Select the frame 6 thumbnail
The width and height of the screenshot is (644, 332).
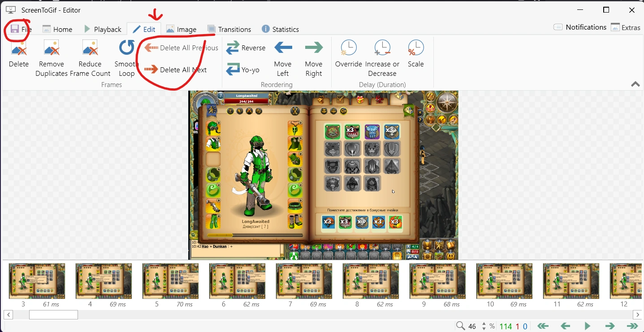[x=238, y=281]
